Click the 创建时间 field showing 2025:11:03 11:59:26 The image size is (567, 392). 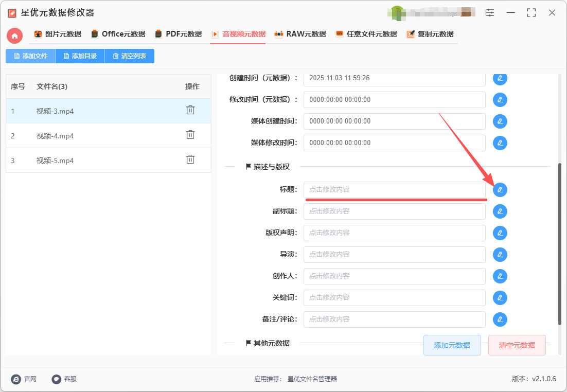coord(395,80)
